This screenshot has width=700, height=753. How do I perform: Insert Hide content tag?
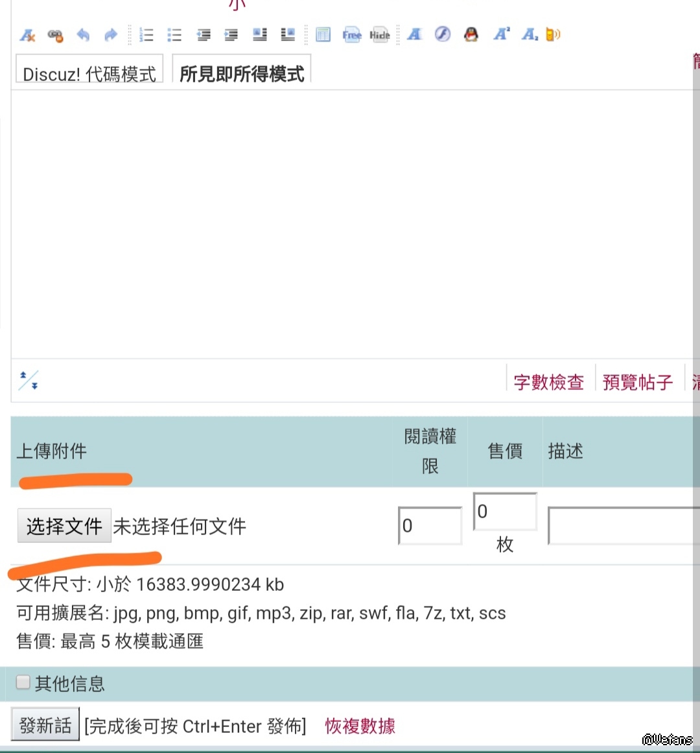click(x=380, y=34)
